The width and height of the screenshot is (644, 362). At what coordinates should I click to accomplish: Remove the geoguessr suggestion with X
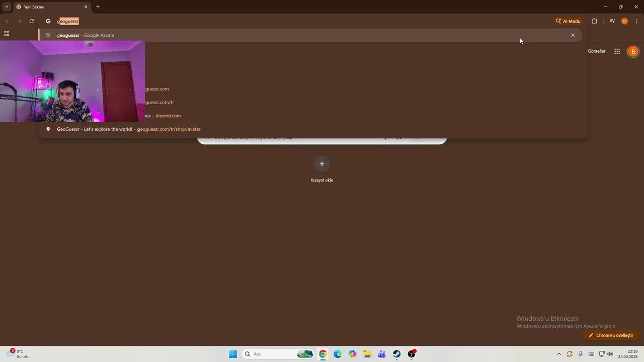[573, 35]
